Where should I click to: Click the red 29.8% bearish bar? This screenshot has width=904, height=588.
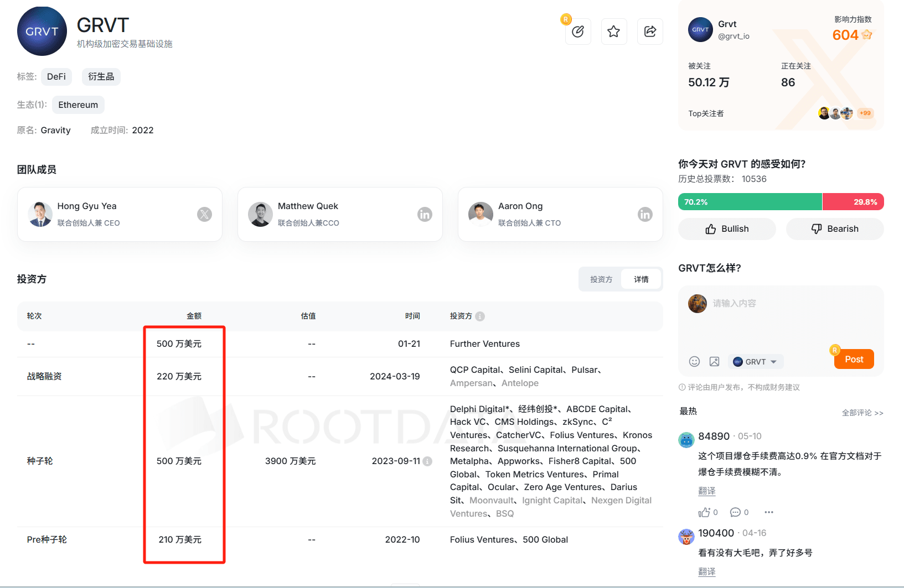coord(853,202)
